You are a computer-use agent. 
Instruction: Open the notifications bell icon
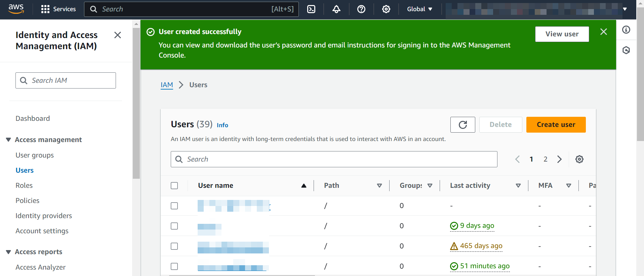[336, 9]
